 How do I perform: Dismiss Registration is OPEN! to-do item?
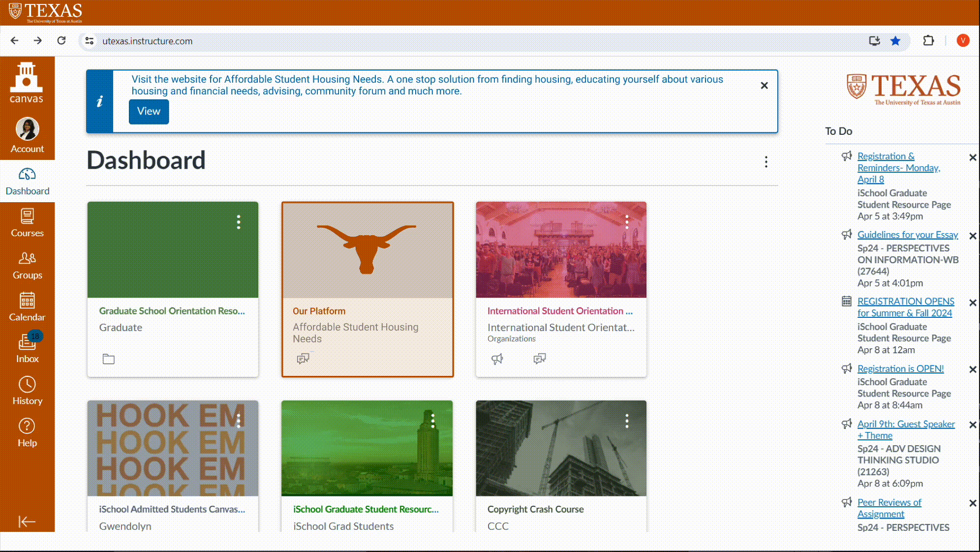(972, 369)
